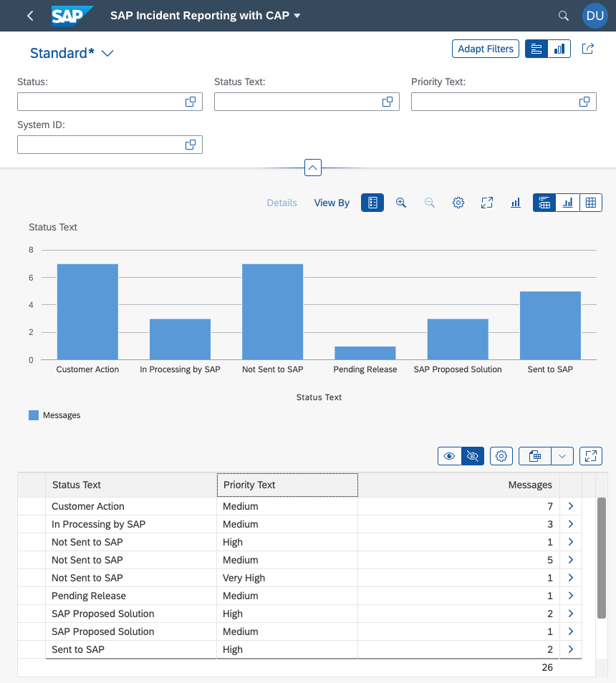This screenshot has height=683, width=616.
Task: Switch to visual filter bar view
Action: coord(559,49)
